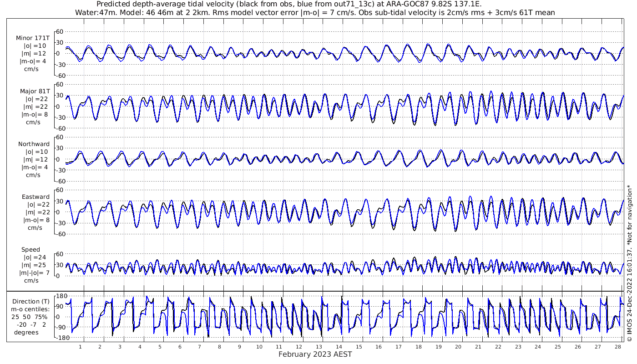Click the -90 tick of Direction axis
The width and height of the screenshot is (637, 364).
click(61, 327)
